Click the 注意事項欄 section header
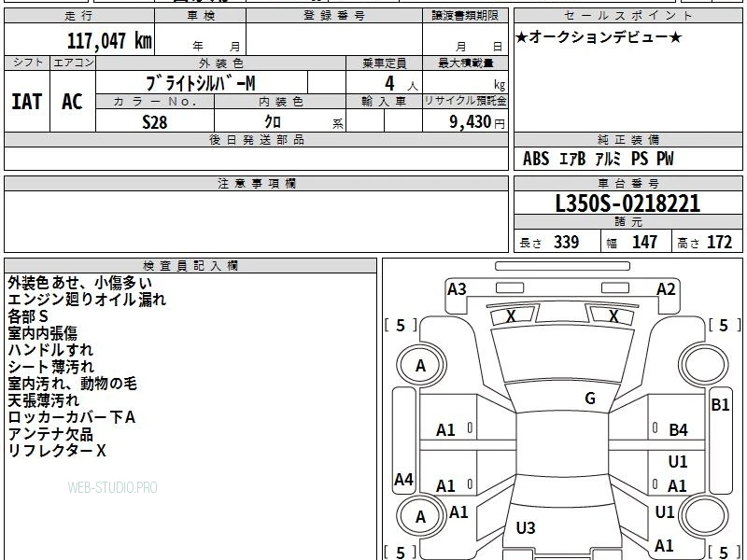 [256, 183]
